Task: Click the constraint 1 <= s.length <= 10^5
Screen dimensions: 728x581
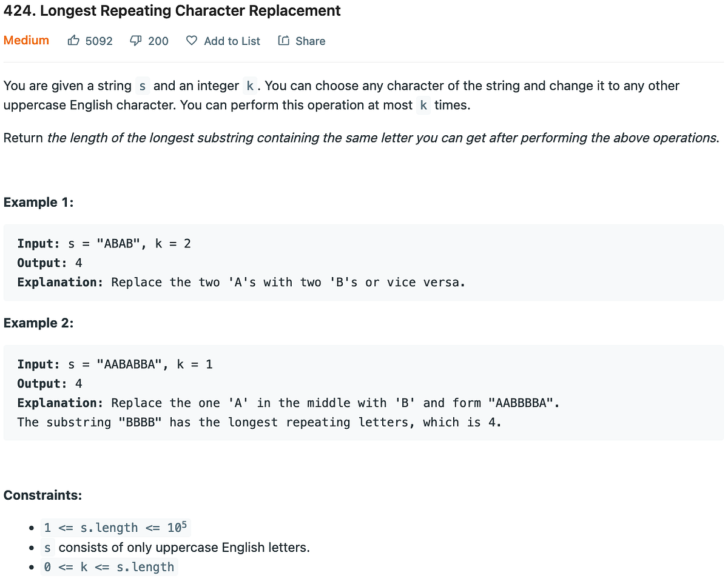Action: click(116, 527)
